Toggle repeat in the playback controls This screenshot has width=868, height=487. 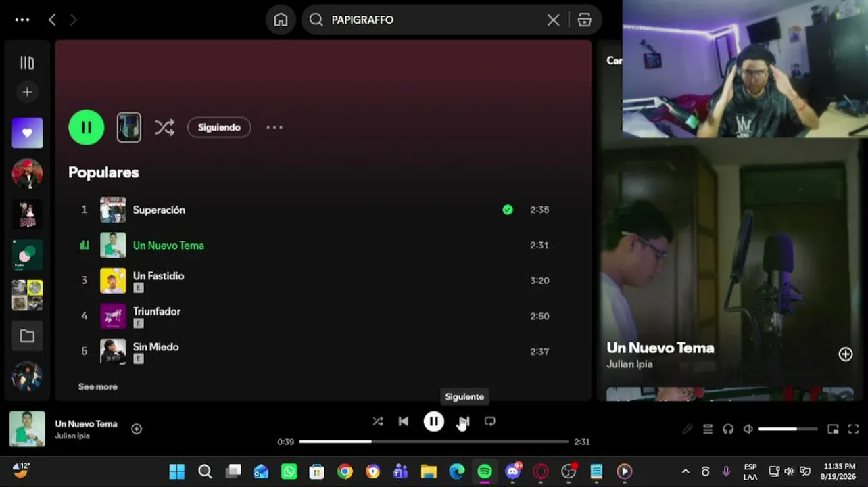click(x=490, y=421)
